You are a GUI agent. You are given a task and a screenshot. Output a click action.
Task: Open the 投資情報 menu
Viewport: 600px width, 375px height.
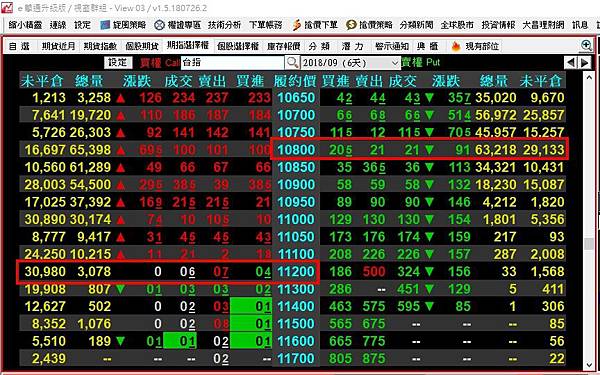498,25
